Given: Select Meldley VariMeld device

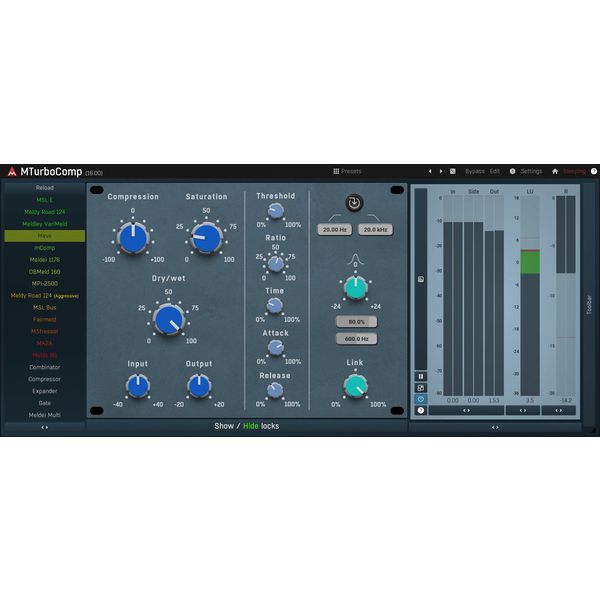Looking at the screenshot, I should point(45,224).
